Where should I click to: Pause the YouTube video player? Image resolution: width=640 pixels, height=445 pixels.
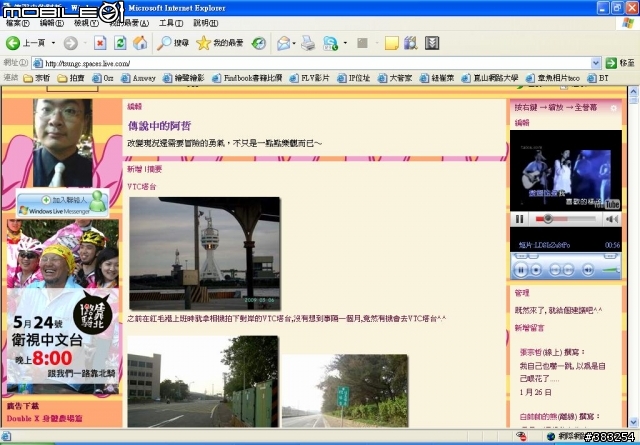520,219
